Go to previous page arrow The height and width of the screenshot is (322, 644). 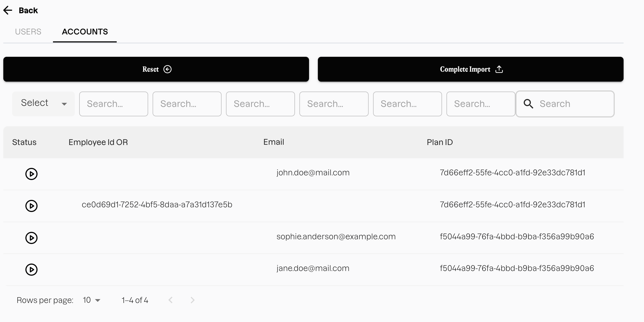[x=171, y=300]
